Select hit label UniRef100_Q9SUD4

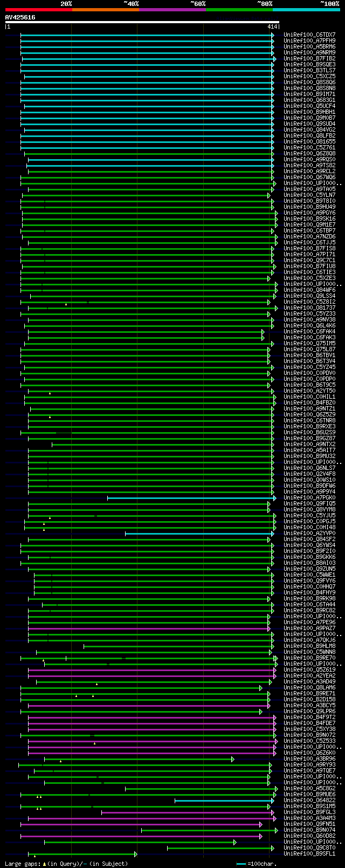pos(309,124)
